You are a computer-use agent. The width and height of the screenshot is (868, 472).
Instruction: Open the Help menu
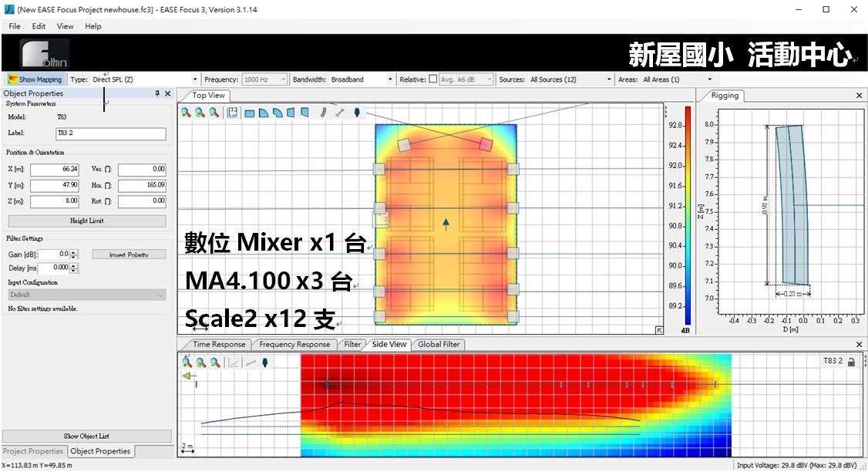[x=93, y=26]
